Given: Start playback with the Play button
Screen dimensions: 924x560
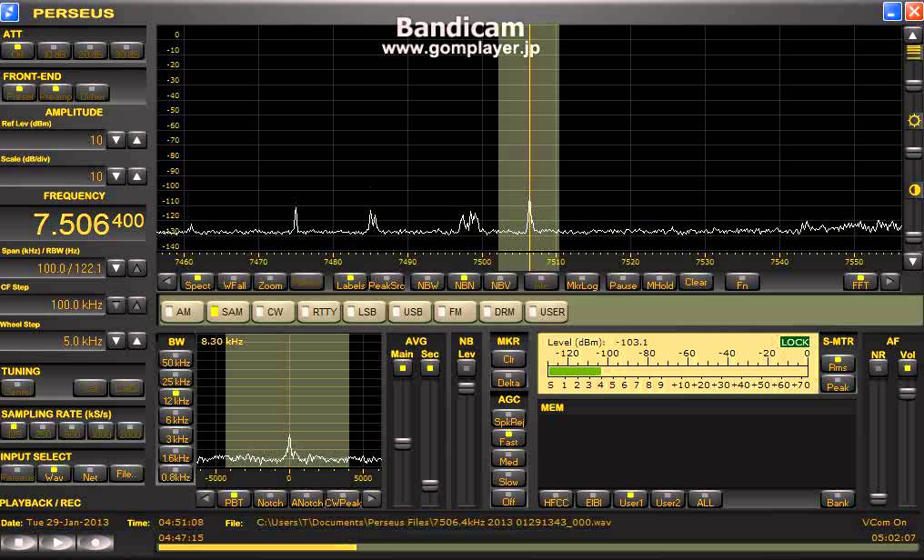Looking at the screenshot, I should coord(57,543).
